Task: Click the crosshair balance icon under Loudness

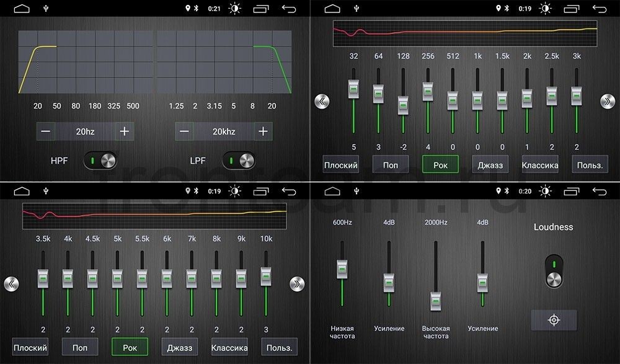Action: click(x=554, y=320)
